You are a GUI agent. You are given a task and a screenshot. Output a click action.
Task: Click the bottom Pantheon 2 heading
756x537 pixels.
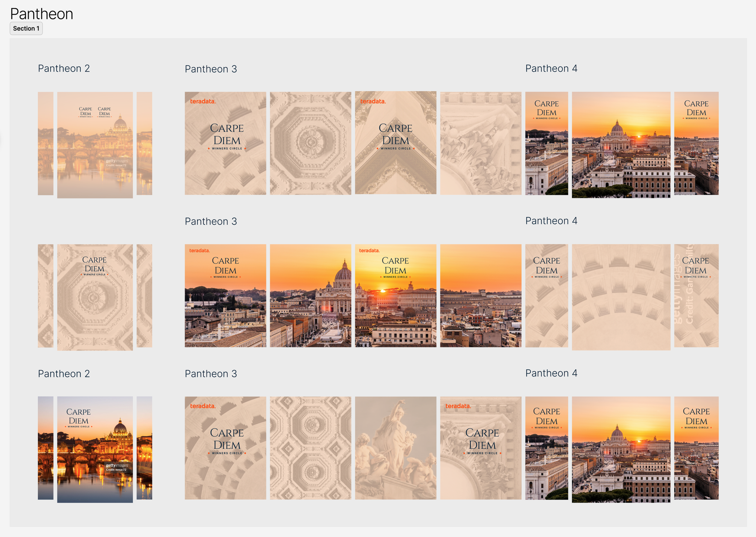point(64,374)
